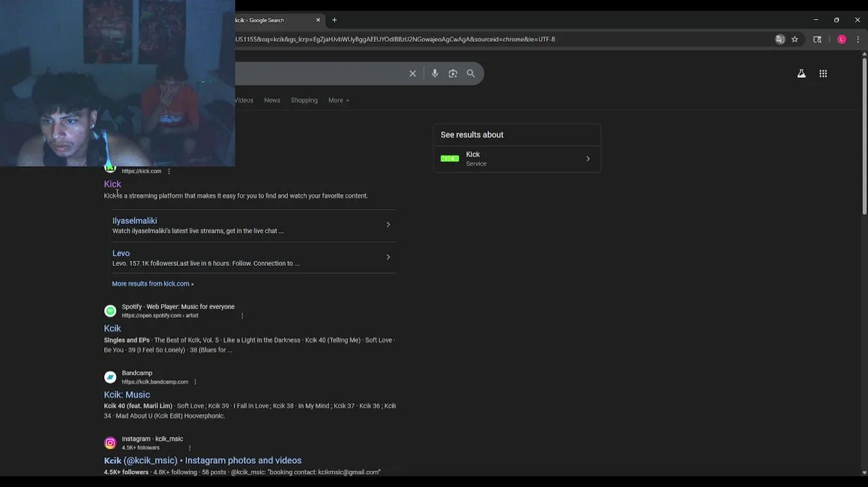Bookmark this tab with star icon

[x=795, y=39]
